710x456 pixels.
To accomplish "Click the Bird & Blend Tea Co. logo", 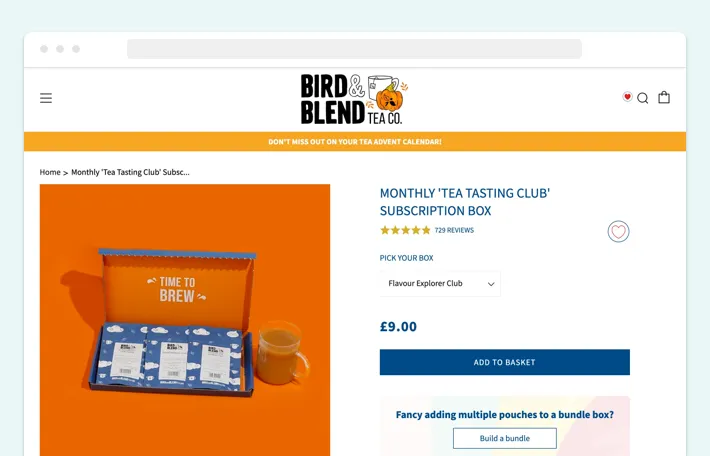I will click(355, 99).
